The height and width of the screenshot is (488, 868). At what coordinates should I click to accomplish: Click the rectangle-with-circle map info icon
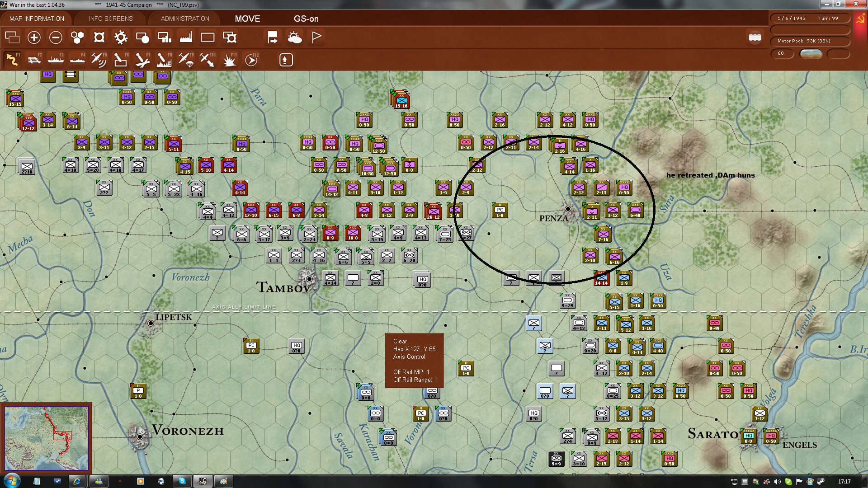tap(142, 38)
